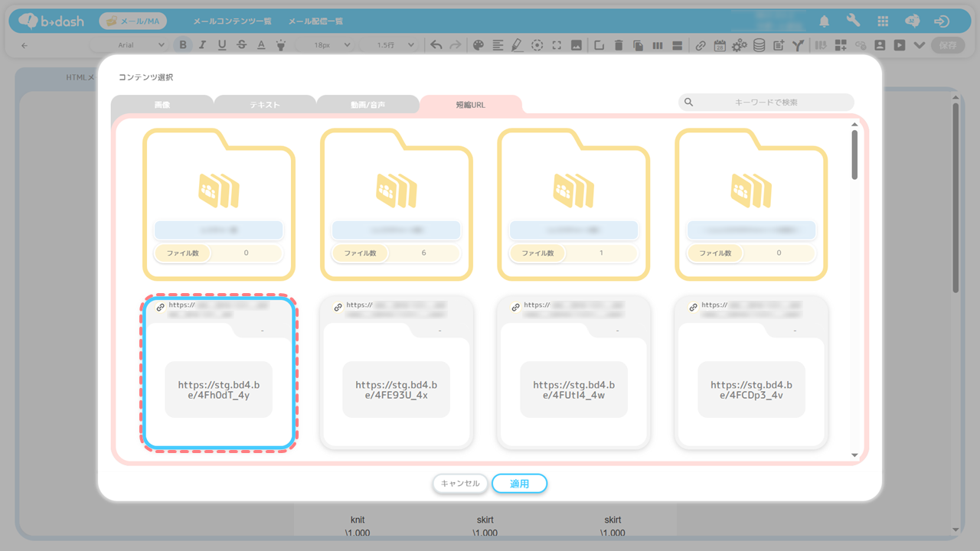The width and height of the screenshot is (980, 551).
Task: Click the contact person icon in toolbar
Action: tap(880, 45)
